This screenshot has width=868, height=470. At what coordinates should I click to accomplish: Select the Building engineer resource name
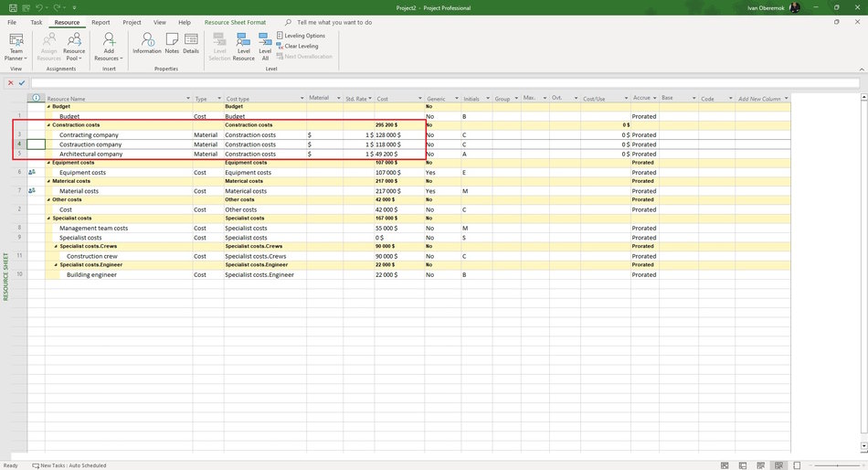[x=91, y=275]
